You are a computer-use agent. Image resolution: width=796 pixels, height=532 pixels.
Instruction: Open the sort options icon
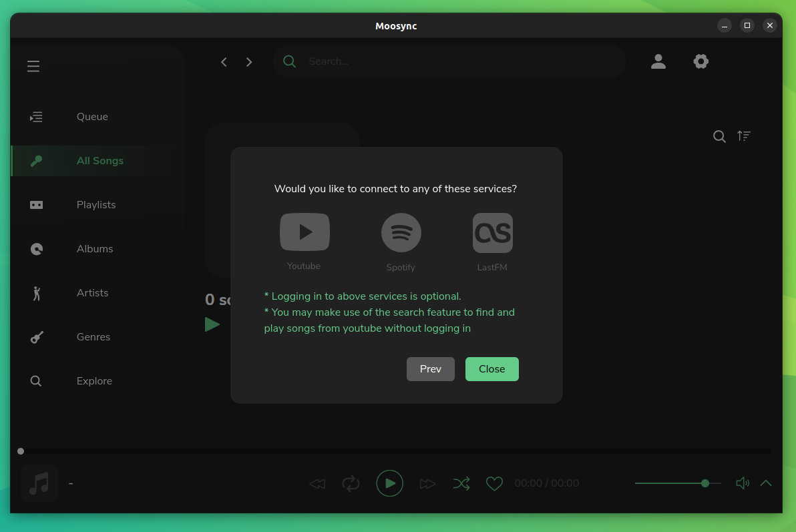tap(744, 136)
